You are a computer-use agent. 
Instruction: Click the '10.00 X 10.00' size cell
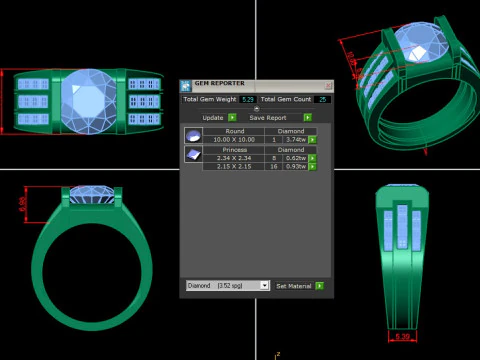(234, 140)
